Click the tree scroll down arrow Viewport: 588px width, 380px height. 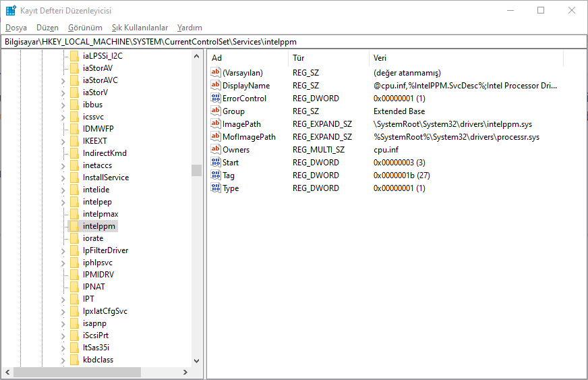pyautogui.click(x=196, y=360)
